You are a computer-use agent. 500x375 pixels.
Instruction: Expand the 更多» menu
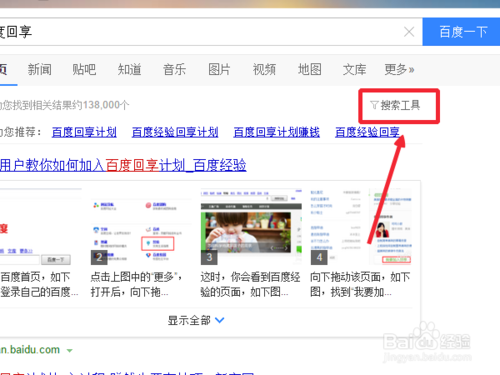point(399,70)
